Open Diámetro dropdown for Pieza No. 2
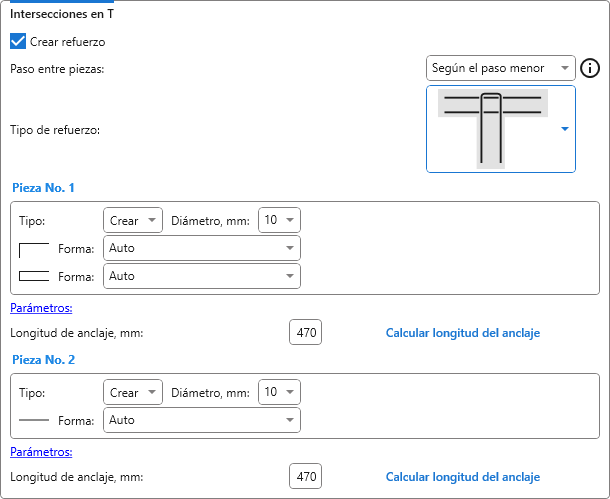The height and width of the screenshot is (499, 610). (x=279, y=393)
